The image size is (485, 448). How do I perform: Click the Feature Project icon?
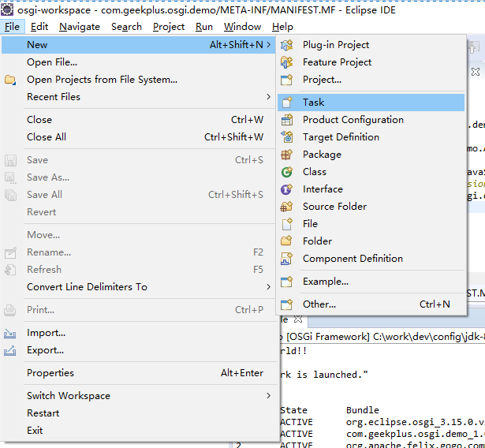pos(287,62)
